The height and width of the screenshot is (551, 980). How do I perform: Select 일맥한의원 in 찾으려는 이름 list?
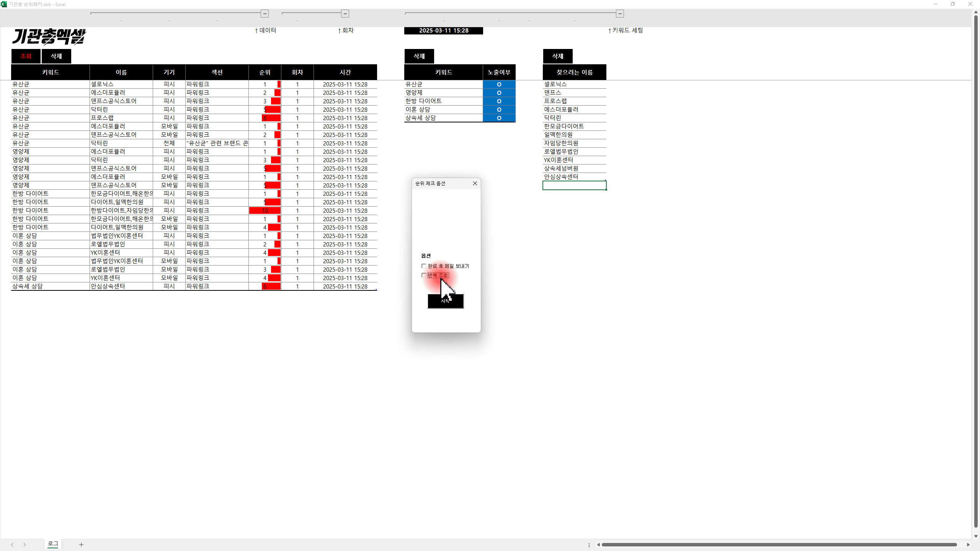click(x=575, y=135)
